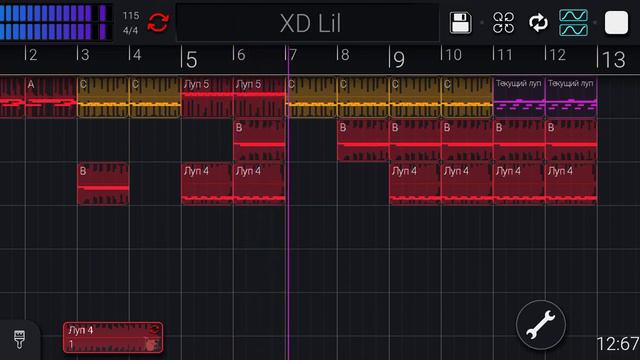Image resolution: width=640 pixels, height=360 pixels.
Task: Jump to bar 11 marker
Action: [x=503, y=55]
